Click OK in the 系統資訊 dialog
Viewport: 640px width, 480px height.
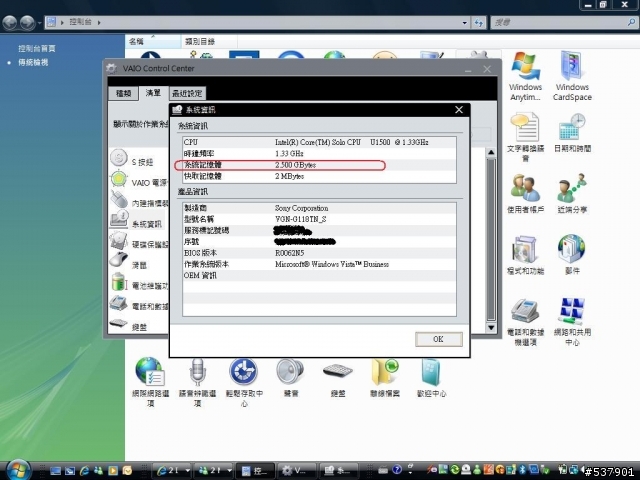click(x=438, y=339)
